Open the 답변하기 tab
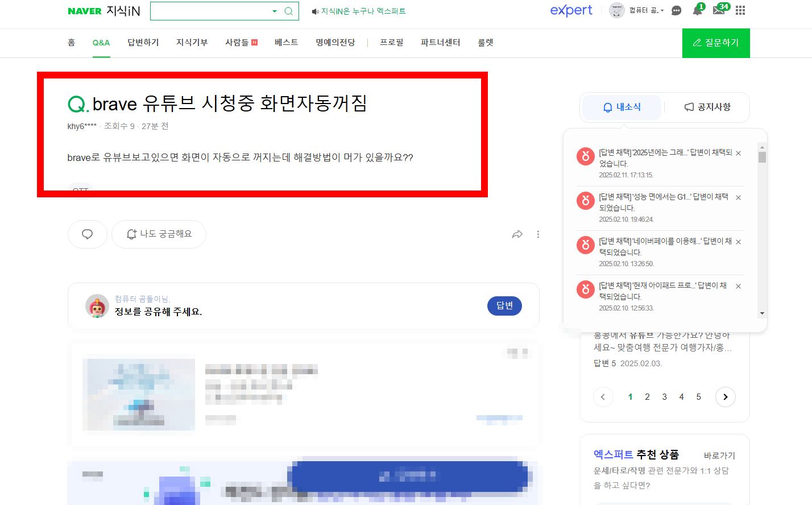 (143, 43)
